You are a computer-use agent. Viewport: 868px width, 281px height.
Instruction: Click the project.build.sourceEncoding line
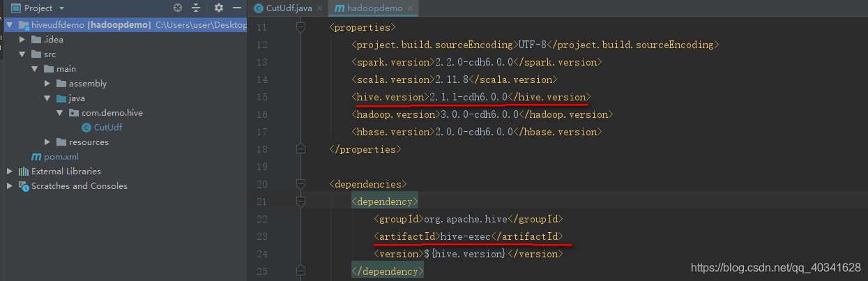(535, 45)
